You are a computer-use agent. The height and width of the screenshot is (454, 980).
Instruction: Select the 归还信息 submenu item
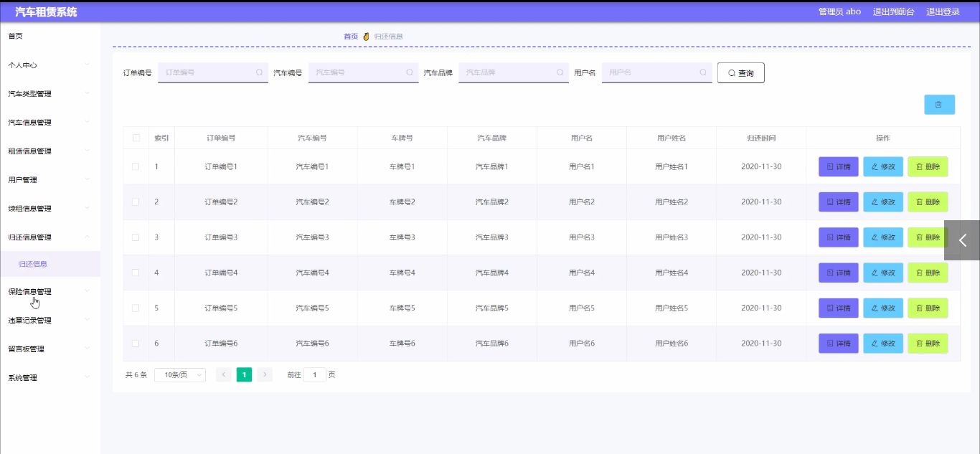point(50,264)
